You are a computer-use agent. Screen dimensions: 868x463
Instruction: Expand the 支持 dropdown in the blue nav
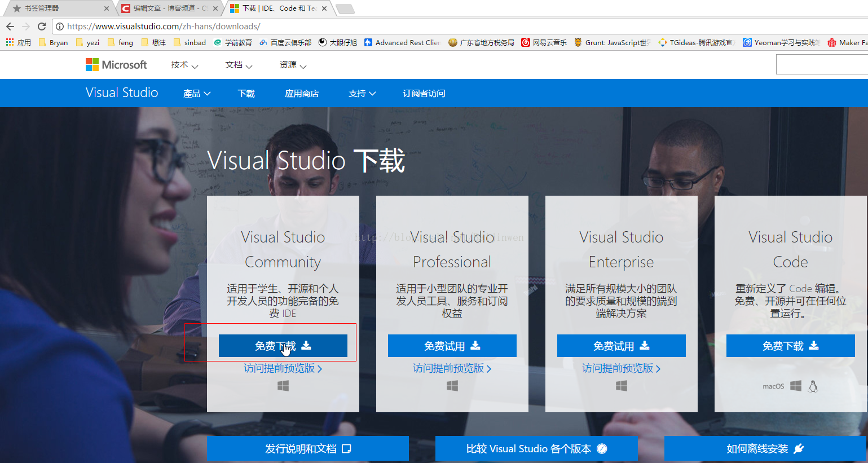pos(362,94)
